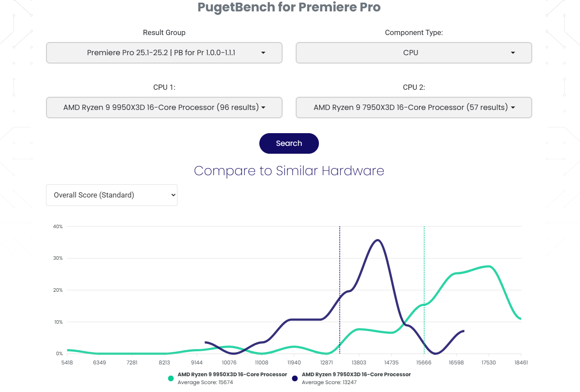Open the Overall Score (Standard) metric selector
The width and height of the screenshot is (580, 392).
click(x=111, y=195)
